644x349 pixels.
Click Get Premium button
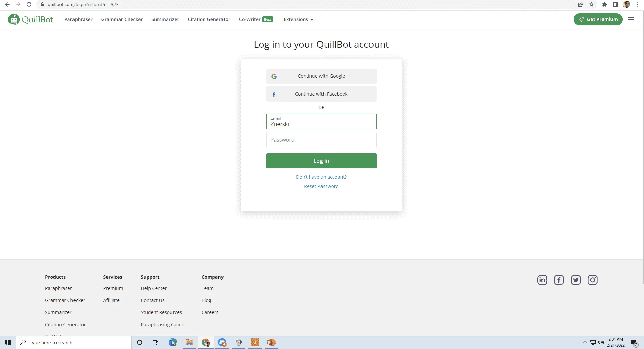(x=598, y=19)
